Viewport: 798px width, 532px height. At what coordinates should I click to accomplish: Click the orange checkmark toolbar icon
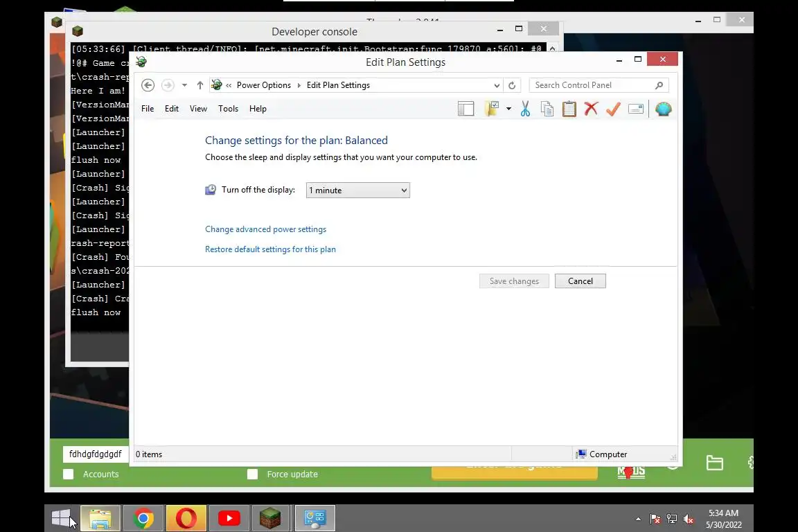click(x=613, y=109)
